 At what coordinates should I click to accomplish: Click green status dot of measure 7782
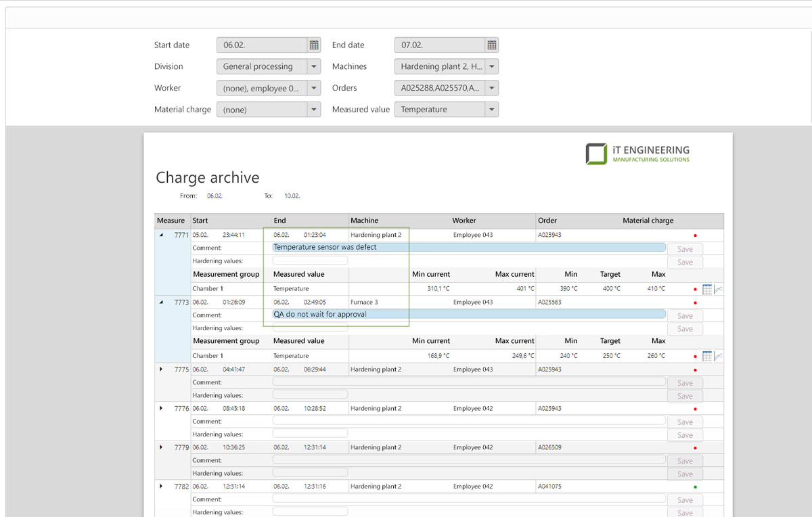[695, 487]
